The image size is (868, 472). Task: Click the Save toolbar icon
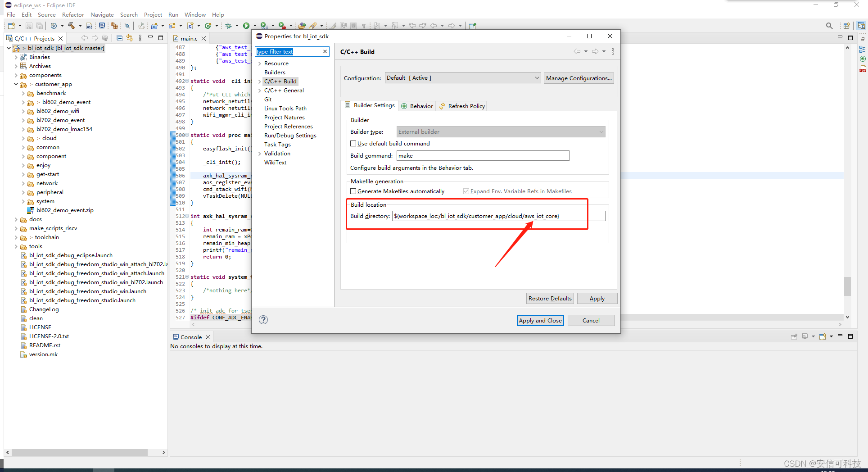29,26
